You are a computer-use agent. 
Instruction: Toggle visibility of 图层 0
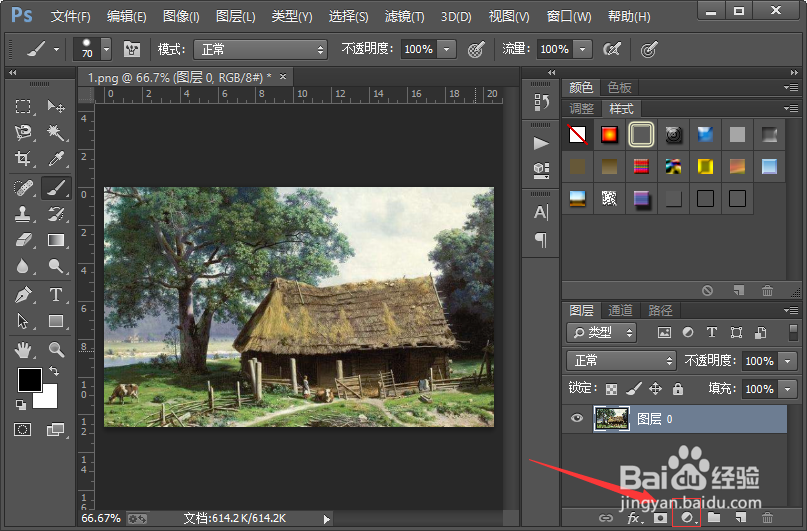point(577,418)
